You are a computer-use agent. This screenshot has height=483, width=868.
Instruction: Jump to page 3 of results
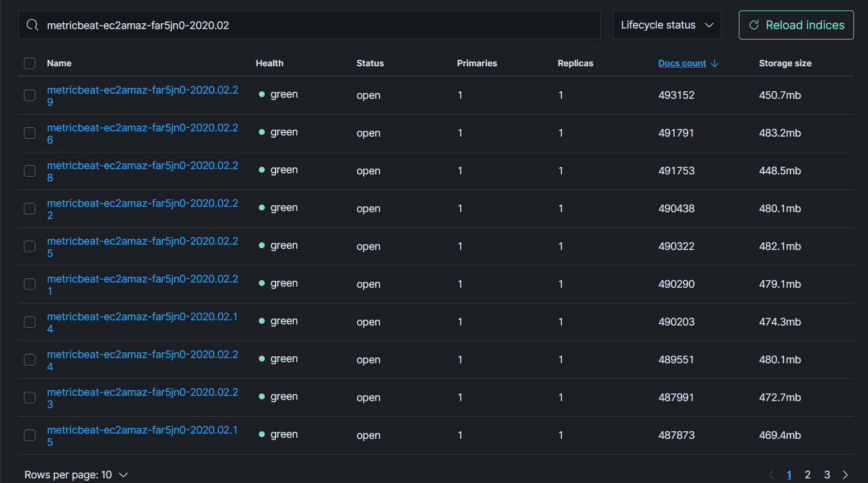coord(827,475)
